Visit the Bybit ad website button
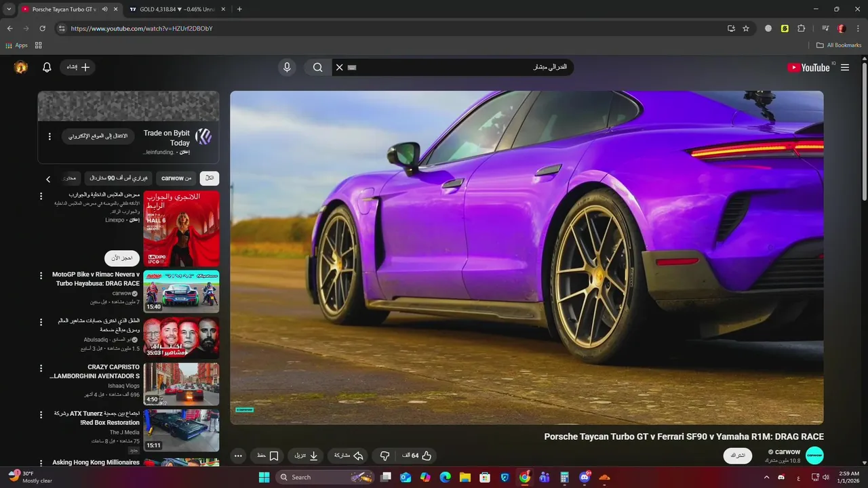Image resolution: width=868 pixels, height=488 pixels. (x=98, y=136)
